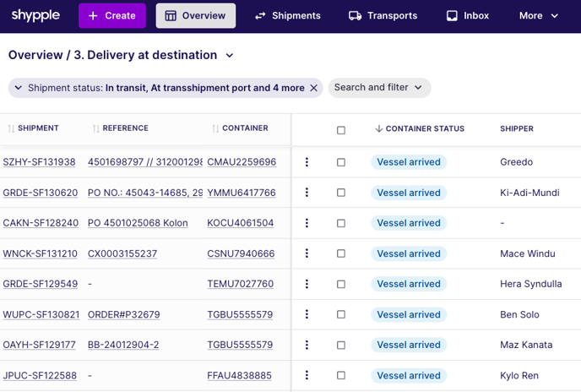Open container CSNU7940666
Image resolution: width=581 pixels, height=392 pixels.
pyautogui.click(x=241, y=253)
